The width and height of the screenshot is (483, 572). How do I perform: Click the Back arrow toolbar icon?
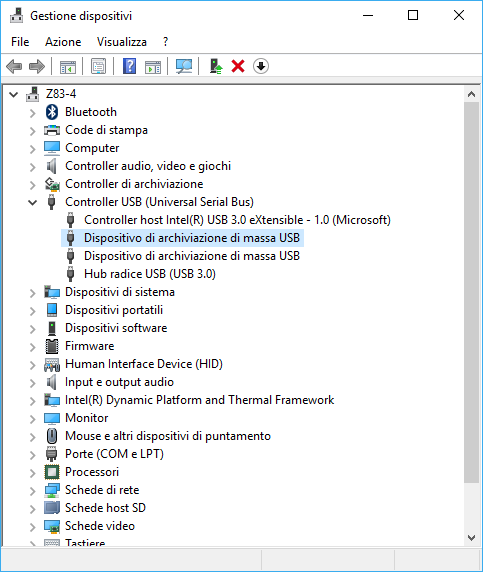click(14, 66)
